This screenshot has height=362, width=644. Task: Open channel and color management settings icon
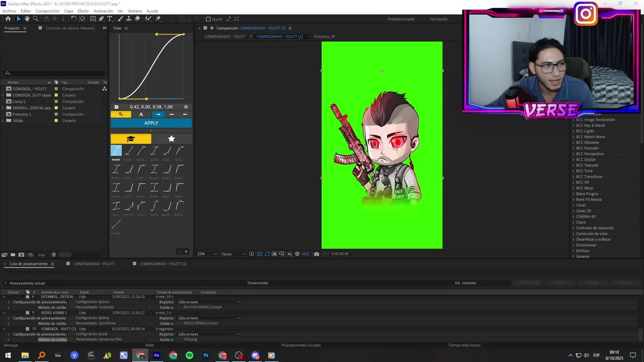pos(289,254)
